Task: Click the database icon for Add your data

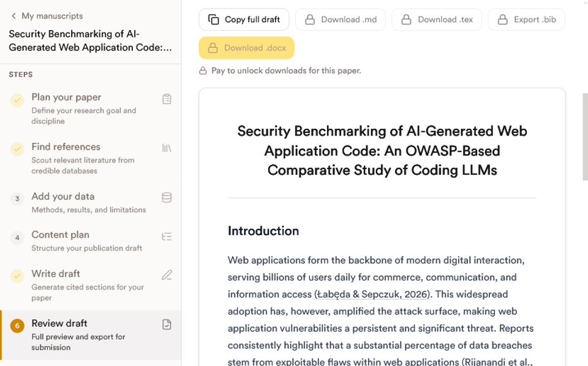Action: (x=167, y=197)
